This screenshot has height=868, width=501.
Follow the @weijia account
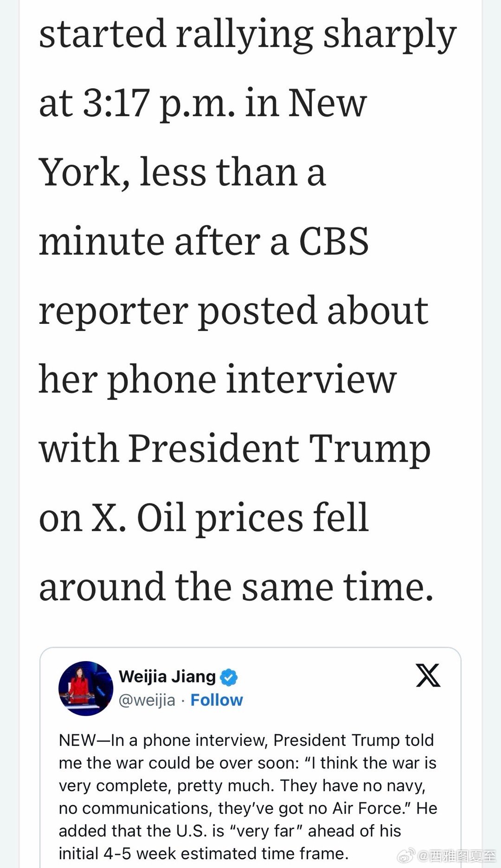point(217,700)
